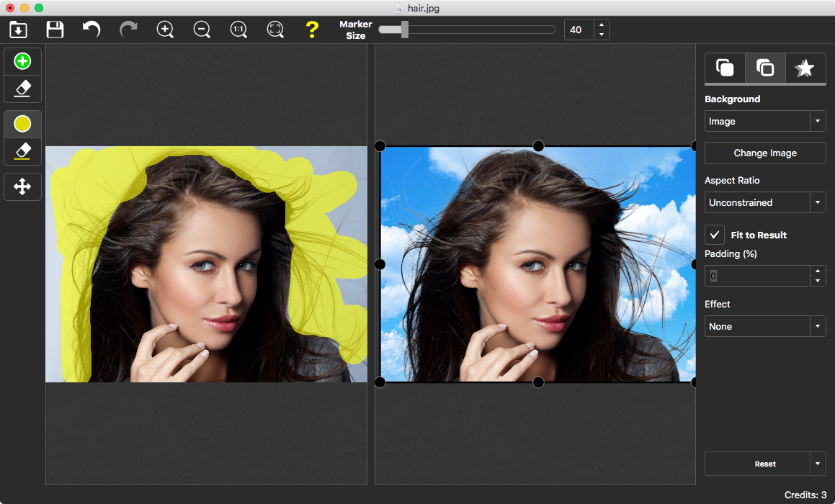Viewport: 835px width, 504px height.
Task: Switch to the star effects tab
Action: point(805,68)
